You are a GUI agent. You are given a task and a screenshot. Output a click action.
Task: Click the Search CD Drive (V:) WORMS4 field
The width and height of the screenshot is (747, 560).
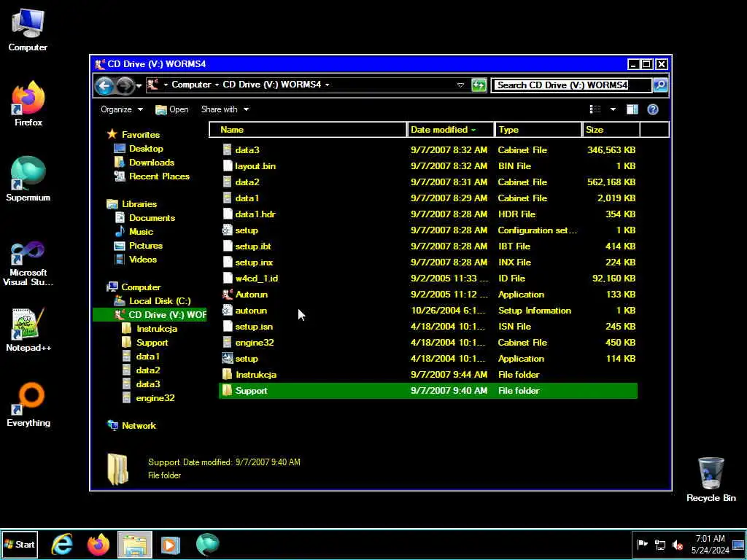point(571,85)
